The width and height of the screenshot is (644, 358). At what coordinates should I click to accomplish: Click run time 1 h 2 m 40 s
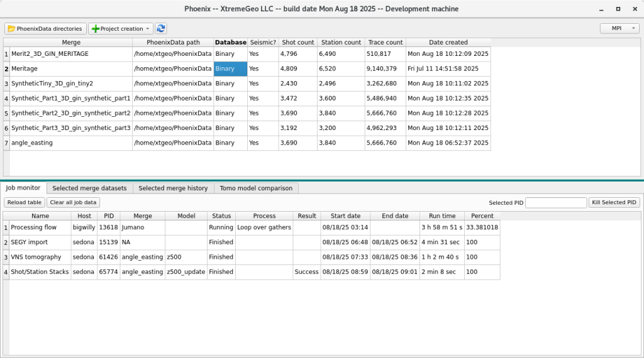coord(442,257)
